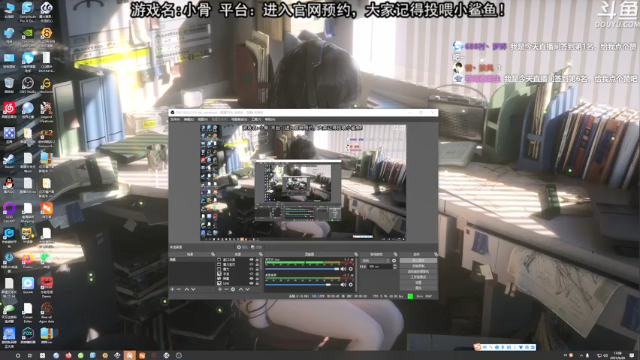640x360 pixels.
Task: Pop out the Scene Transitions dock
Action: (395, 254)
